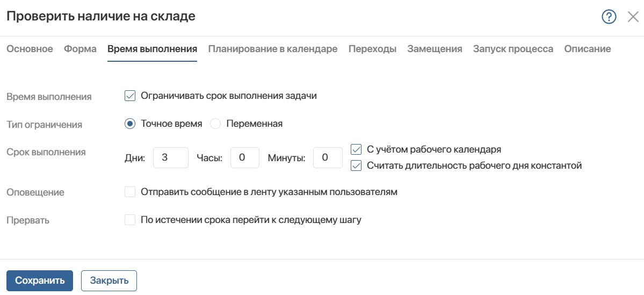644x295 pixels.
Task: Check По истечении срока перейти к следующему шагу
Action: pos(130,220)
